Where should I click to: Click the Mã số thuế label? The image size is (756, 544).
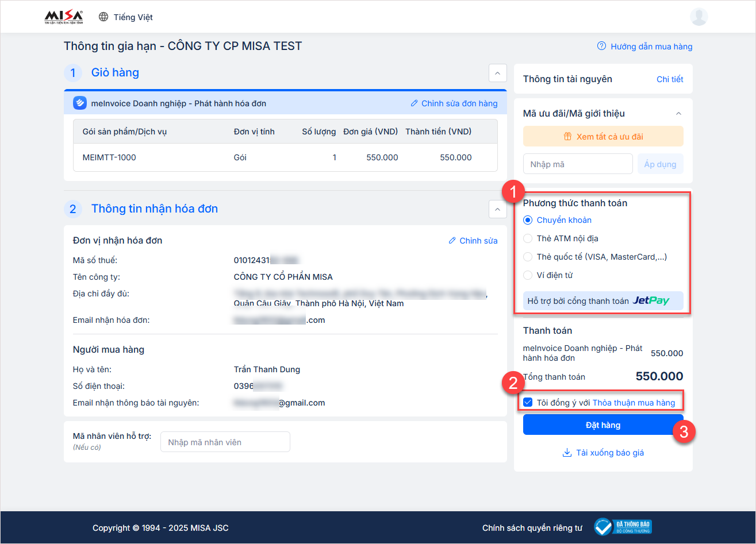point(95,260)
